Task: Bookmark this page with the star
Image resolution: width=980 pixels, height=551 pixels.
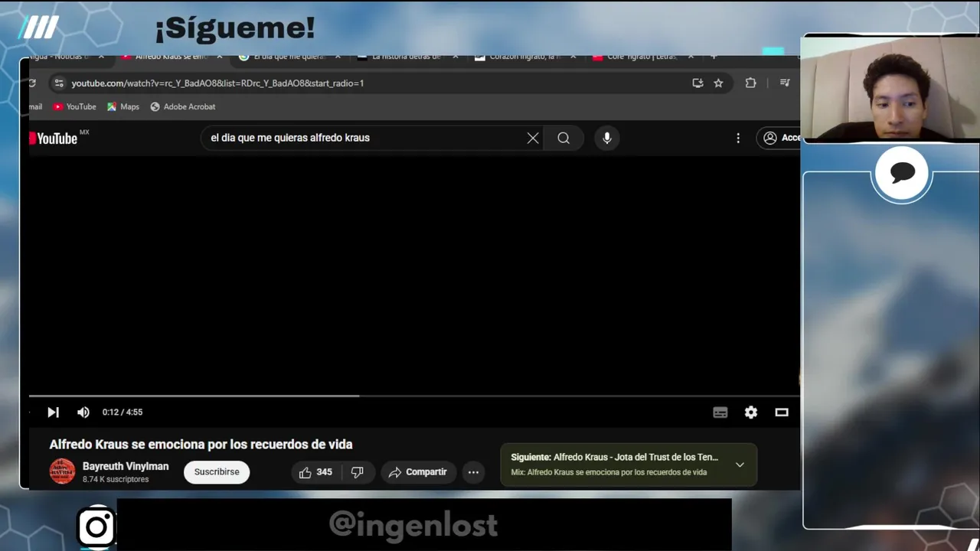Action: [718, 83]
